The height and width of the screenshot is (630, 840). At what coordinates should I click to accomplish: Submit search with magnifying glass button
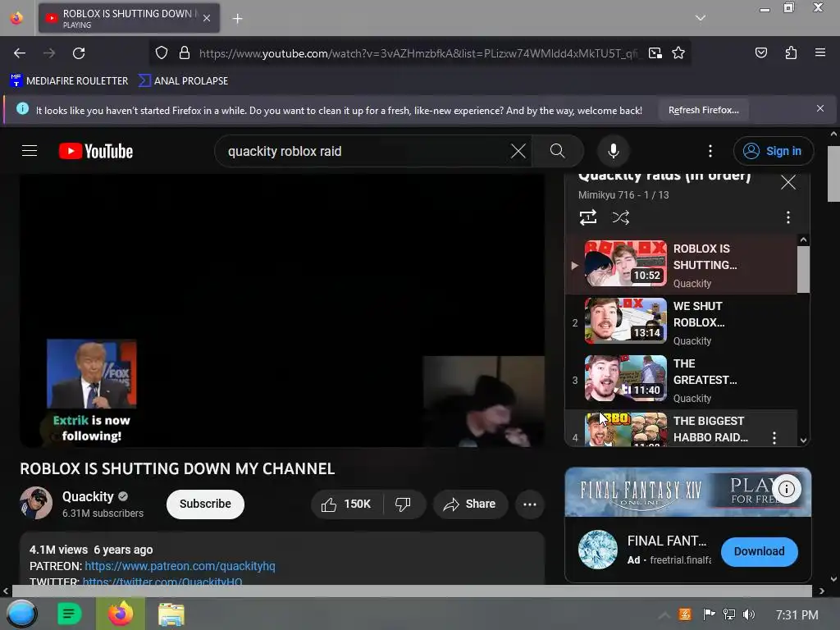point(558,151)
